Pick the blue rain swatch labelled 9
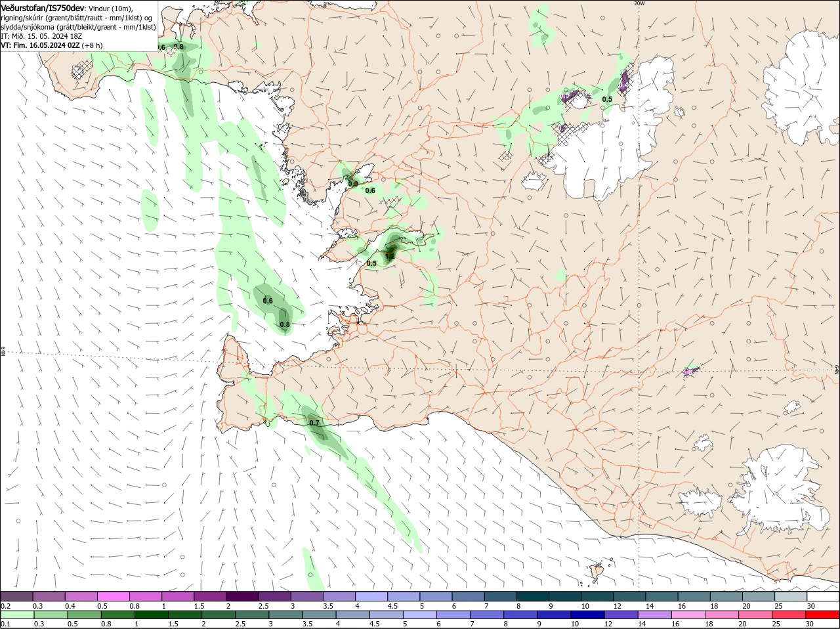Image resolution: width=840 pixels, height=629 pixels. [553, 615]
